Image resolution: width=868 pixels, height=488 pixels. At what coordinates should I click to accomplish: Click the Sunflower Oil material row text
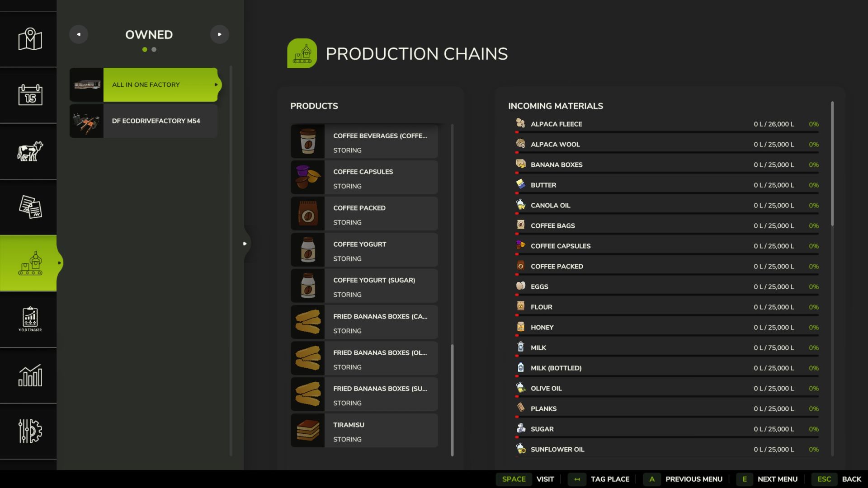[557, 449]
